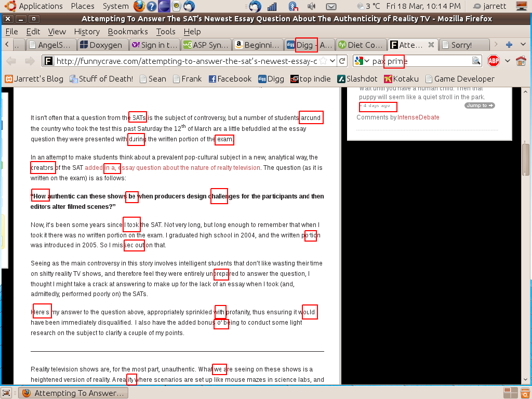Bookmark this page with the star icon

323,61
